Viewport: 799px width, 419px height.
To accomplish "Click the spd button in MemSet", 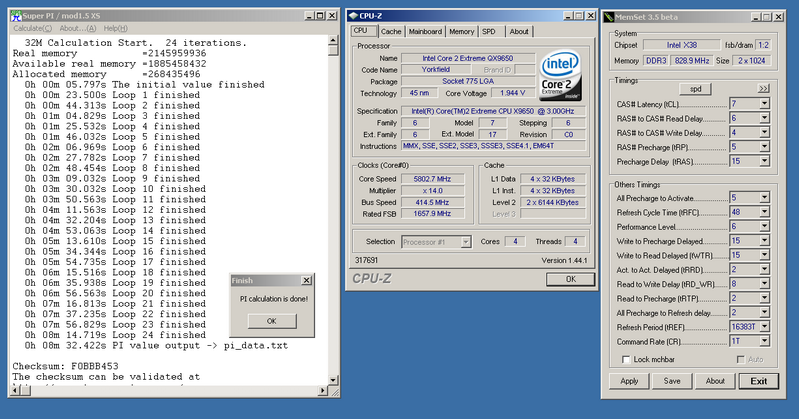I will point(696,89).
